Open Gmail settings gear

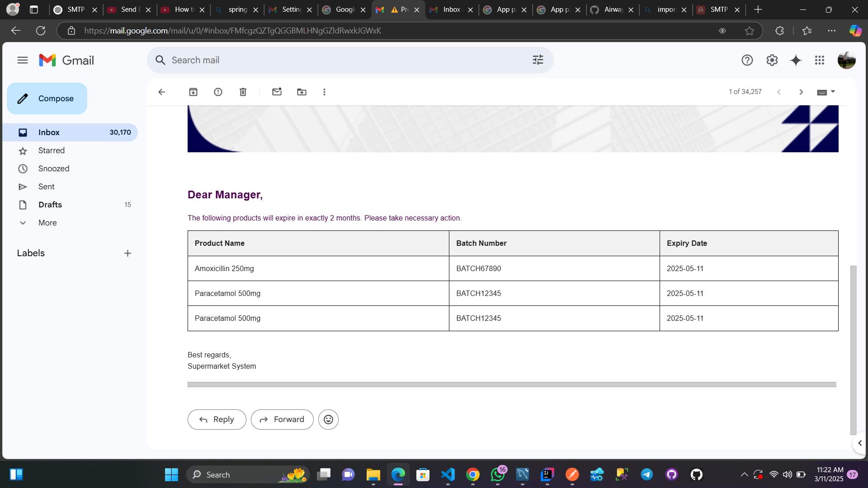pos(772,60)
